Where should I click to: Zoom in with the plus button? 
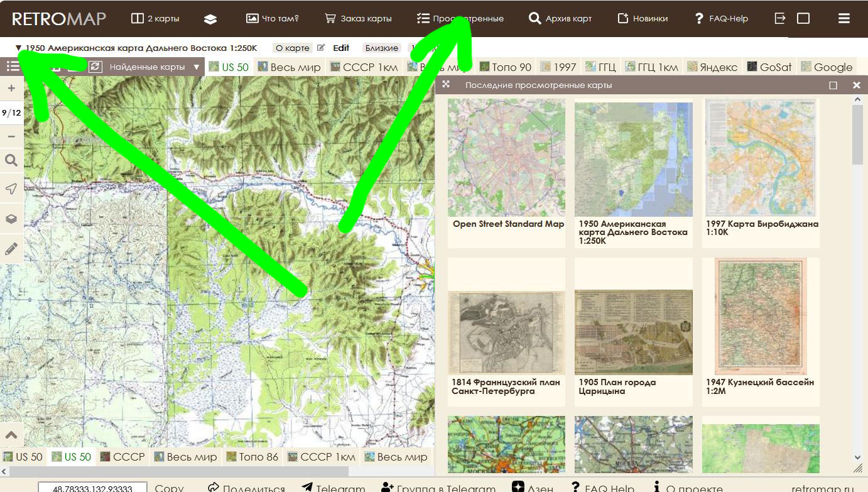[x=11, y=89]
